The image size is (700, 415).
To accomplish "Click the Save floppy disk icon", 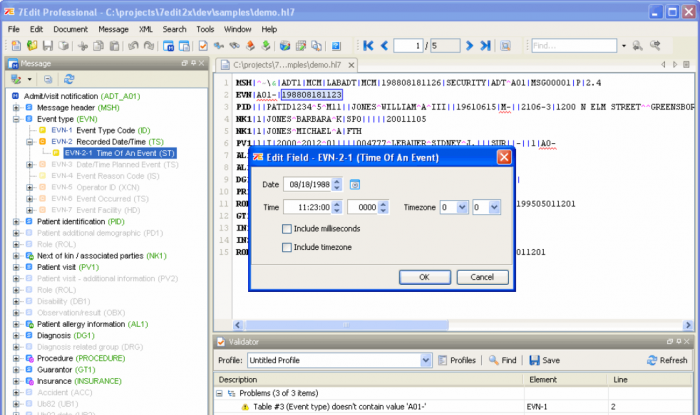I will [48, 46].
